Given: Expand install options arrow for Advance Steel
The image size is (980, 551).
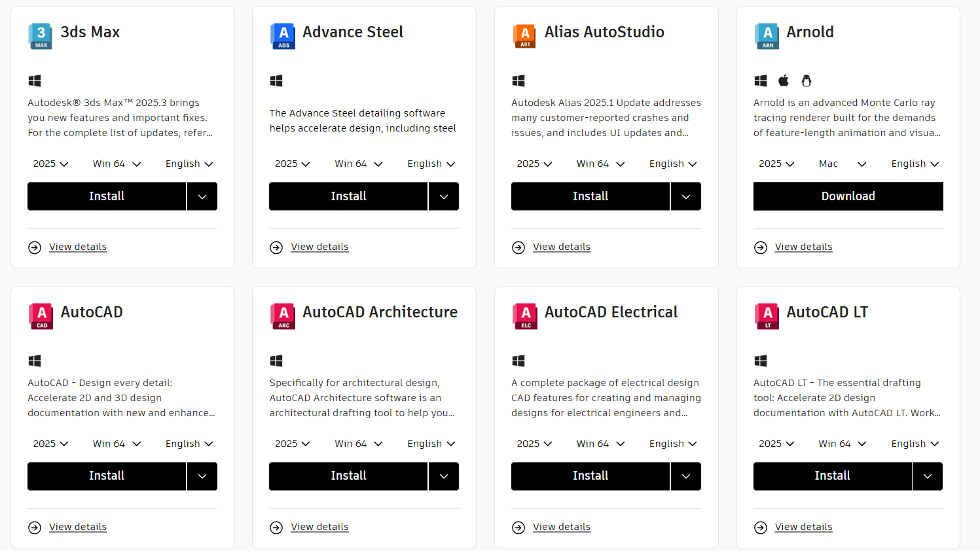Looking at the screenshot, I should (444, 196).
